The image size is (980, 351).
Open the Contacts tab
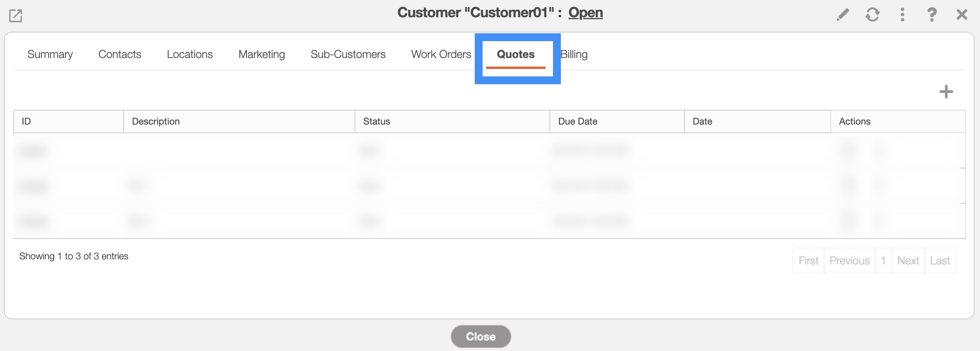click(120, 54)
